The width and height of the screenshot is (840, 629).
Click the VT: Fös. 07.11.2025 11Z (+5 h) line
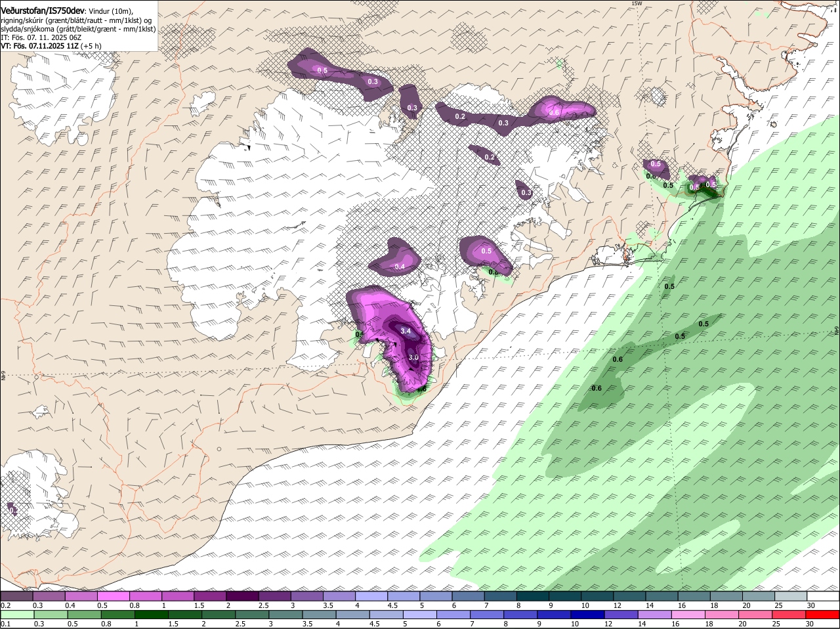[x=51, y=46]
